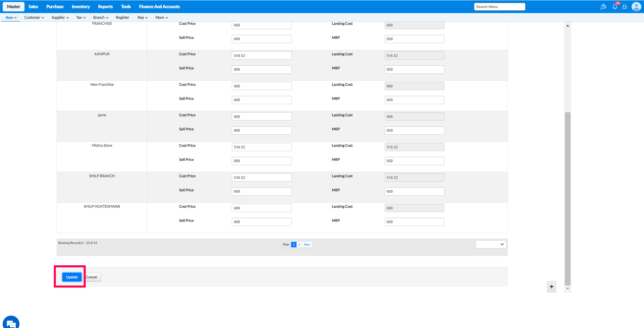Click scrollbar up arrow
The width and height of the screenshot is (644, 328).
click(568, 26)
